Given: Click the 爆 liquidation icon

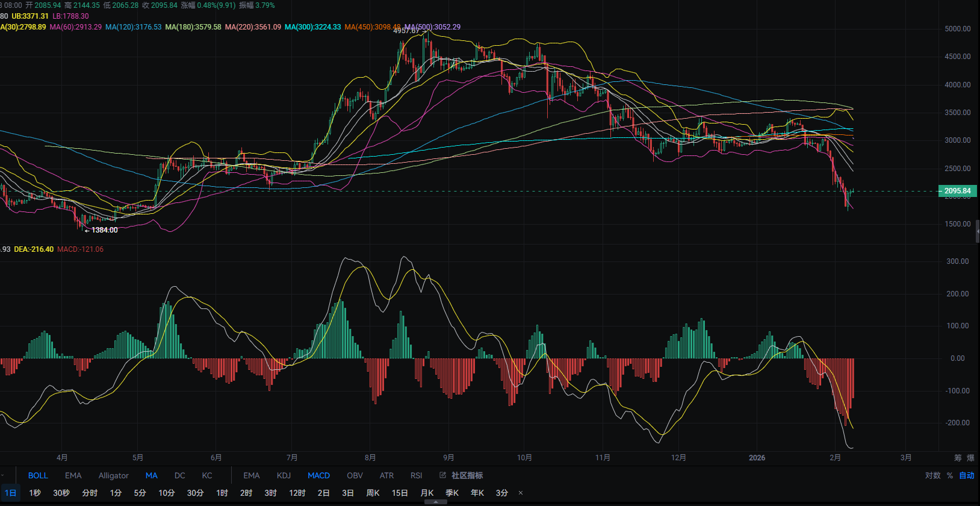Looking at the screenshot, I should click(970, 458).
